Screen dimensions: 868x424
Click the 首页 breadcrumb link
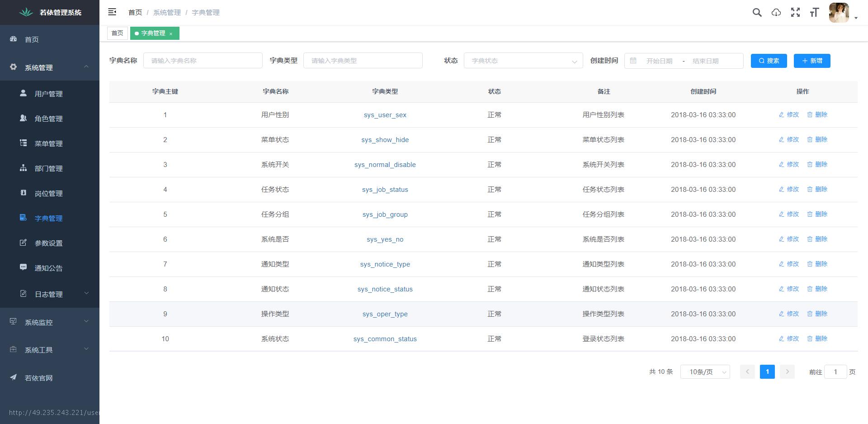pyautogui.click(x=135, y=12)
